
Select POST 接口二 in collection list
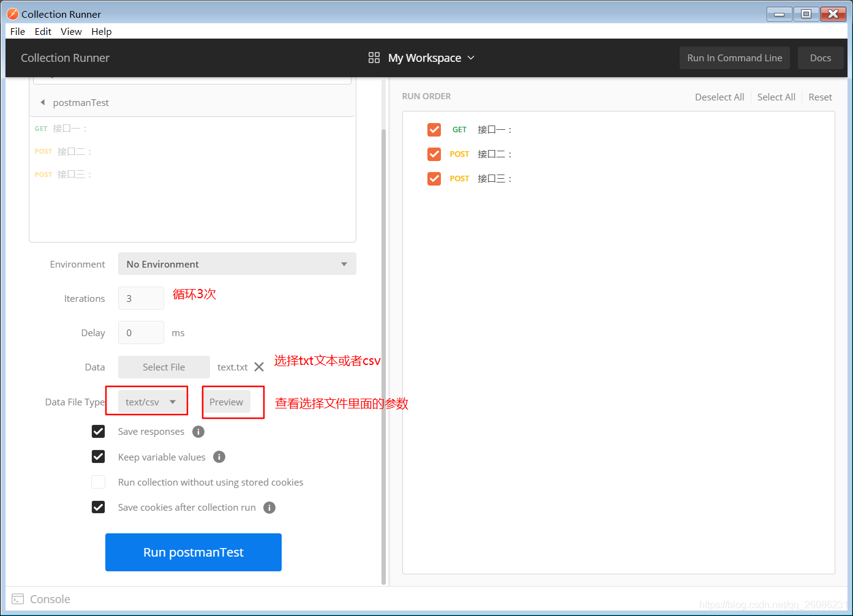[x=63, y=151]
